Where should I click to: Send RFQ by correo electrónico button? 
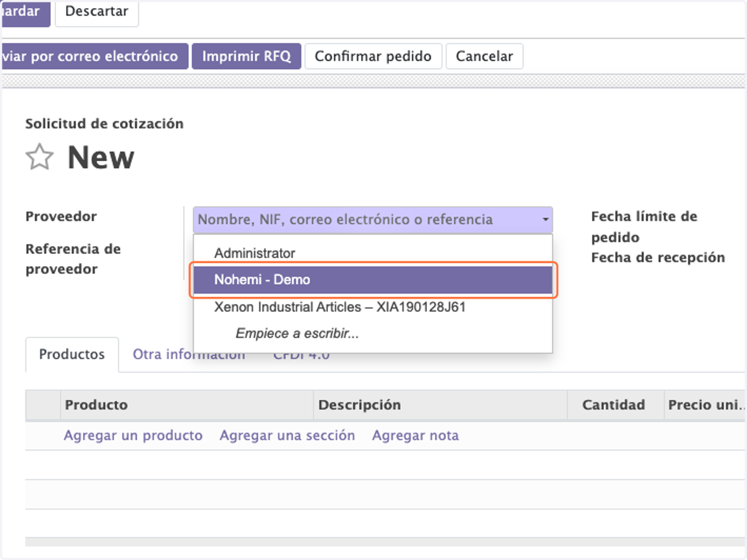pyautogui.click(x=94, y=56)
